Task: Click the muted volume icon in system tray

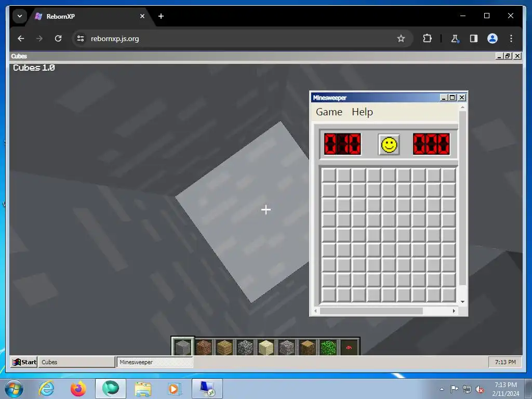Action: (480, 390)
